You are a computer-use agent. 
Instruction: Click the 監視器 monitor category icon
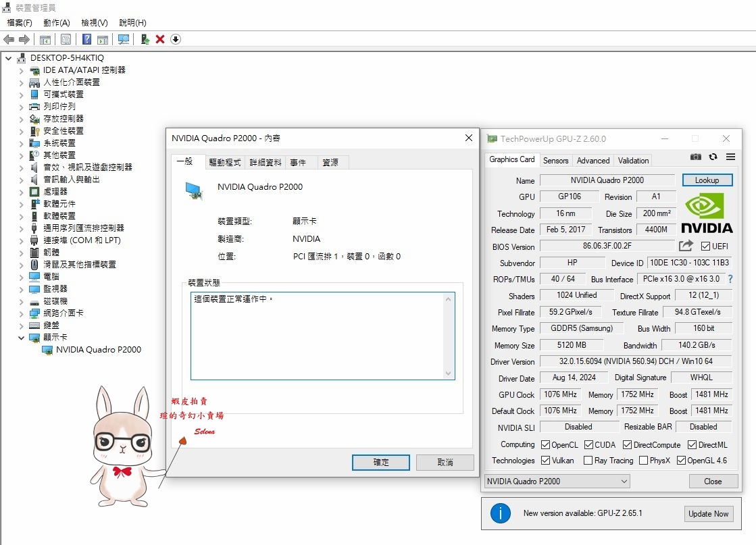(34, 288)
